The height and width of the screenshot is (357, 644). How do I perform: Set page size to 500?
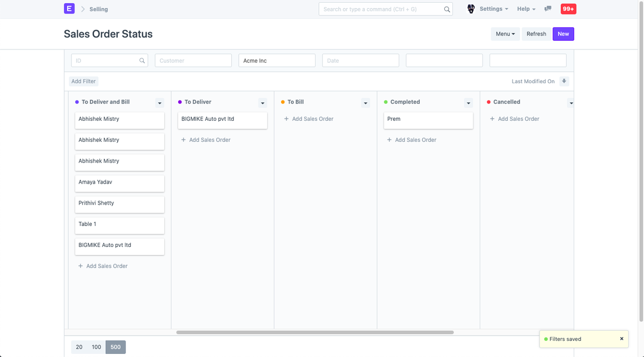[x=115, y=347]
